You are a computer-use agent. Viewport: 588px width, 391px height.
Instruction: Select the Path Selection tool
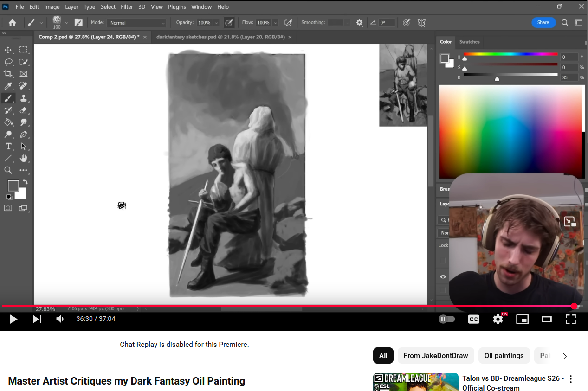(24, 146)
